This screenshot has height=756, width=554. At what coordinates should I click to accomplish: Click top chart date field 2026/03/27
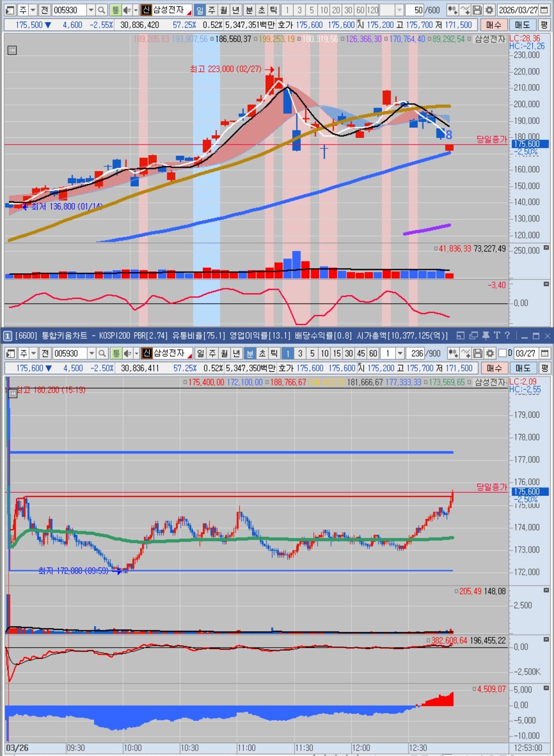(x=517, y=10)
